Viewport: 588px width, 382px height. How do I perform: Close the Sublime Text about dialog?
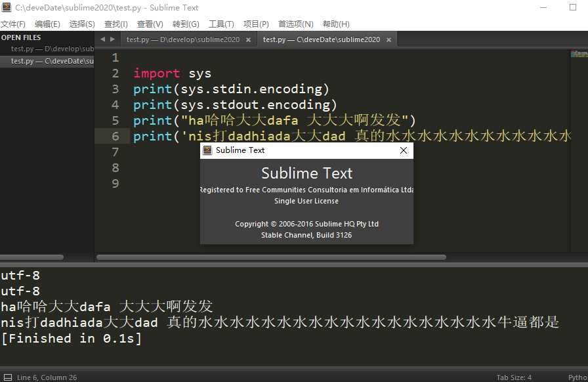pos(404,150)
